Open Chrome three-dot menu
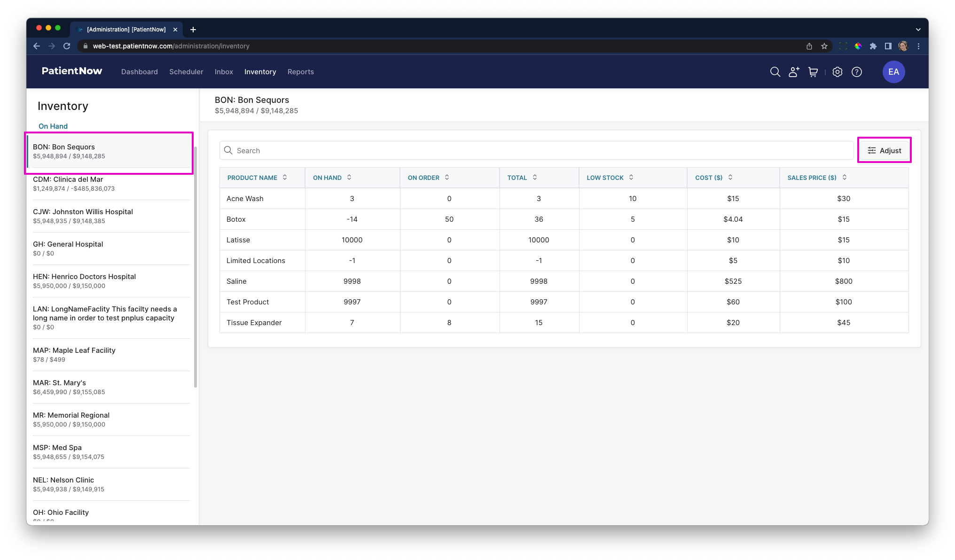 point(918,46)
